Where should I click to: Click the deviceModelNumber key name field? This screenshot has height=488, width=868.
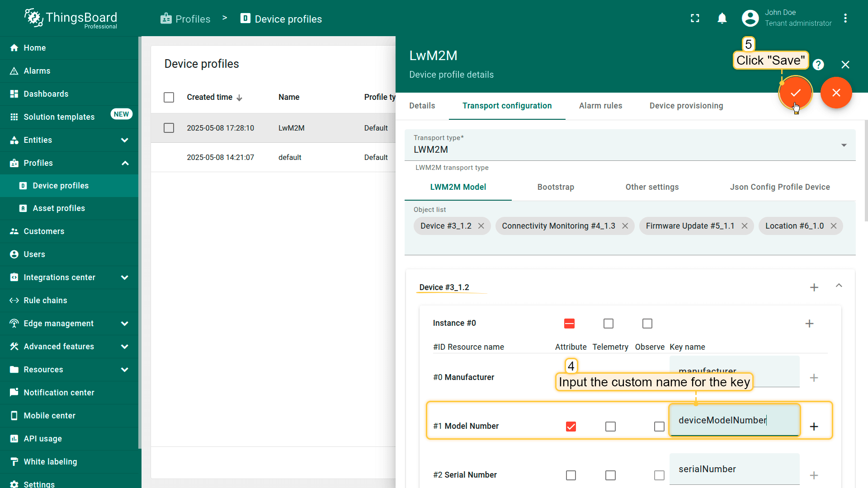tap(733, 420)
